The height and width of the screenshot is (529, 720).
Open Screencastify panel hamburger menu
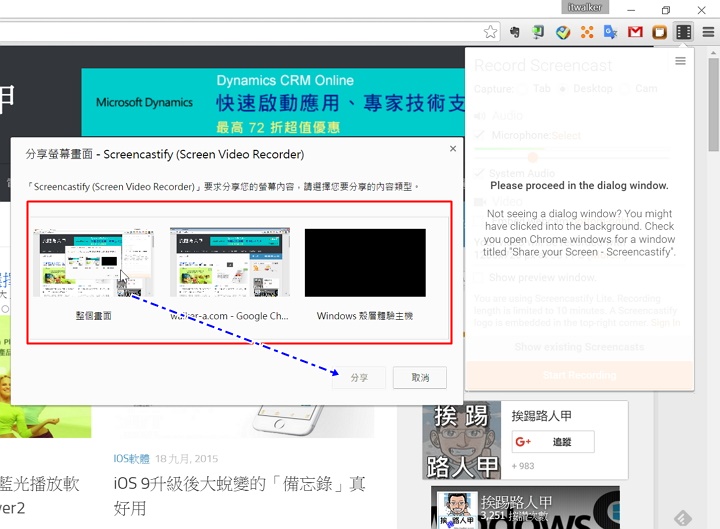click(x=681, y=61)
